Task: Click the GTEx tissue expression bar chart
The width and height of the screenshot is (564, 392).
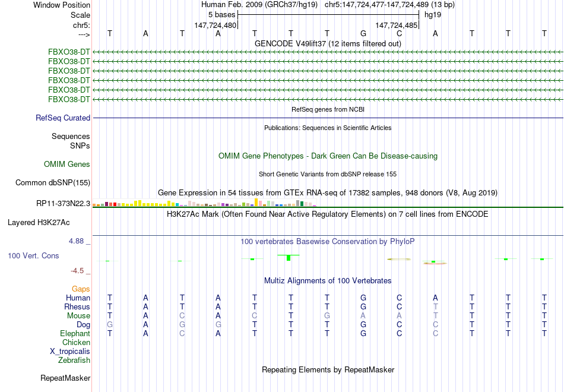Action: point(204,203)
